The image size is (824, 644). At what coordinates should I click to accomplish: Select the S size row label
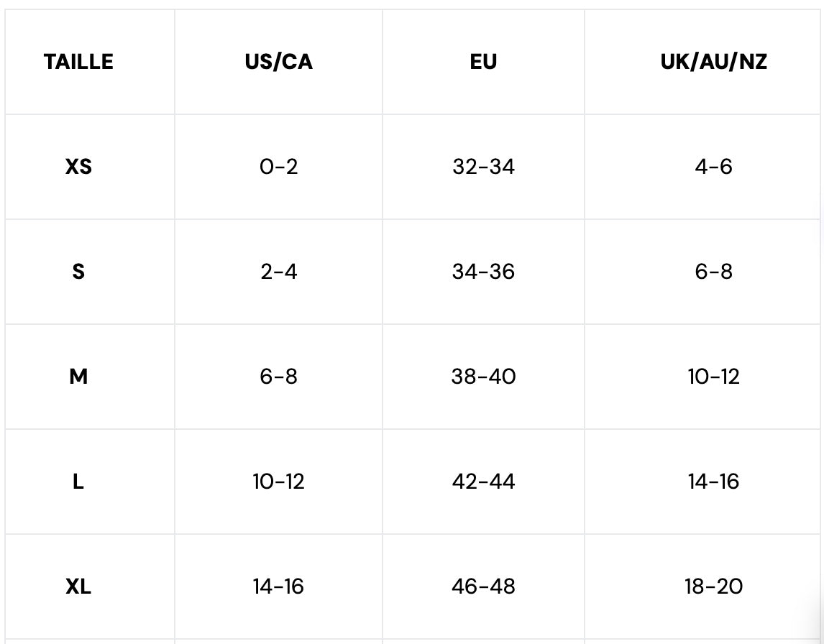pos(78,272)
